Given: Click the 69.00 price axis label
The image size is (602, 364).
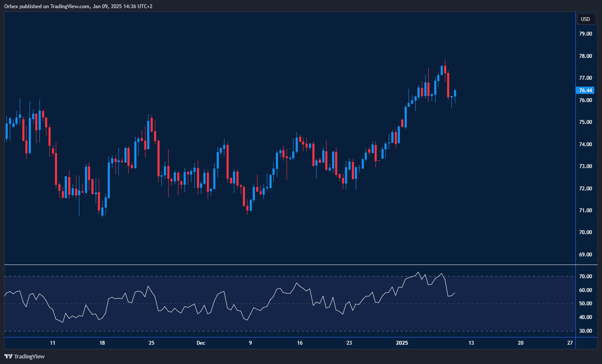Looking at the screenshot, I should (585, 254).
